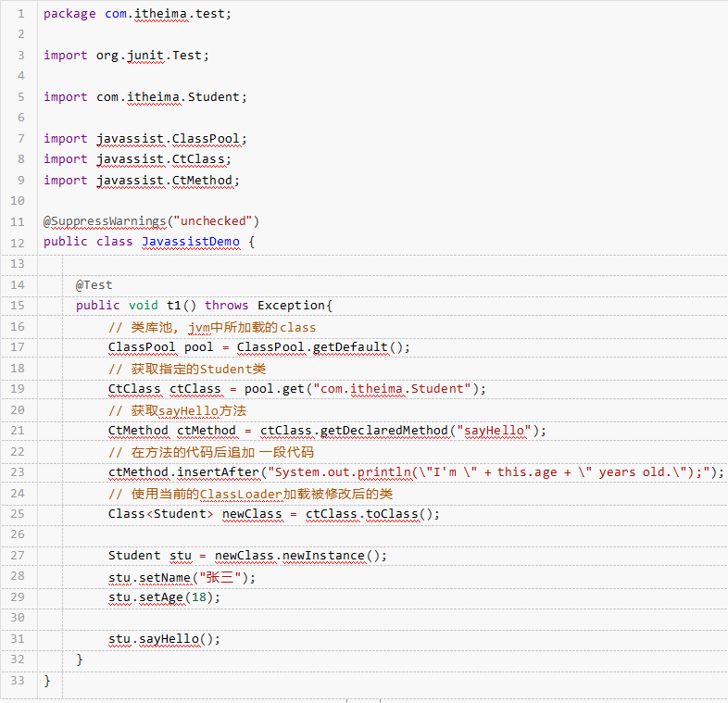Click the Exception type on line 15
Screen dimensions: 728x703
(x=291, y=306)
